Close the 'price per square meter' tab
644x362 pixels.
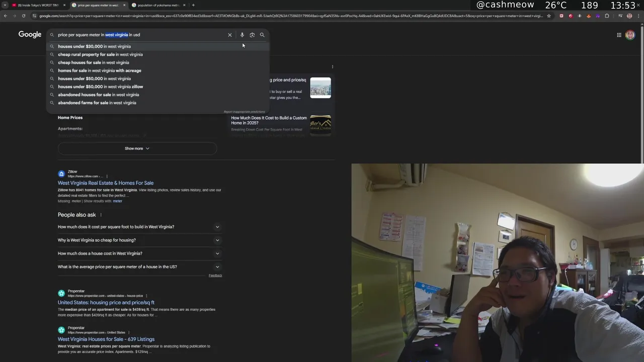[124, 5]
